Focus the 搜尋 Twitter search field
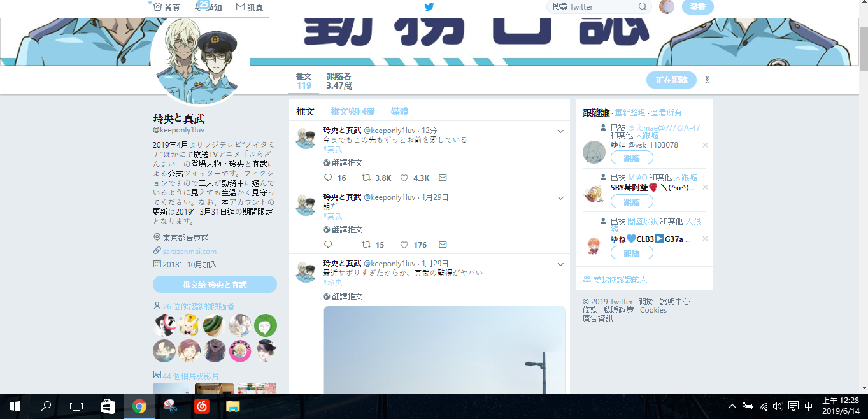The image size is (868, 419). (x=599, y=7)
